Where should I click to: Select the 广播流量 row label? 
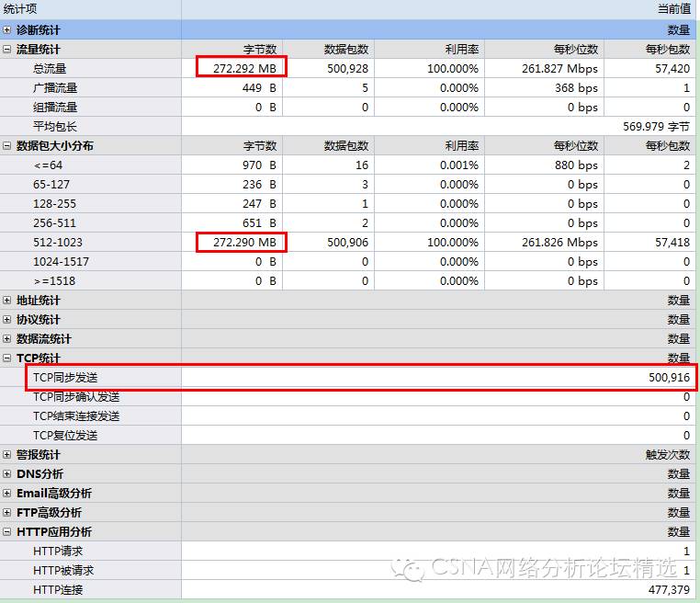pyautogui.click(x=55, y=88)
